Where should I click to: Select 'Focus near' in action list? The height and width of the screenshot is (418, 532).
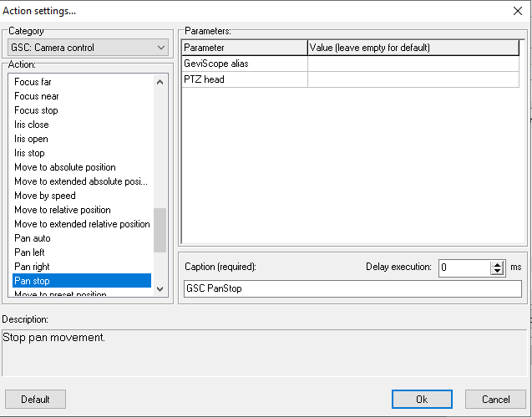coord(37,96)
